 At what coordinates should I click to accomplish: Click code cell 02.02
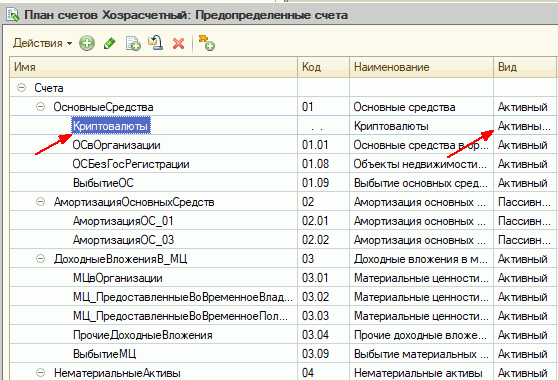click(323, 240)
